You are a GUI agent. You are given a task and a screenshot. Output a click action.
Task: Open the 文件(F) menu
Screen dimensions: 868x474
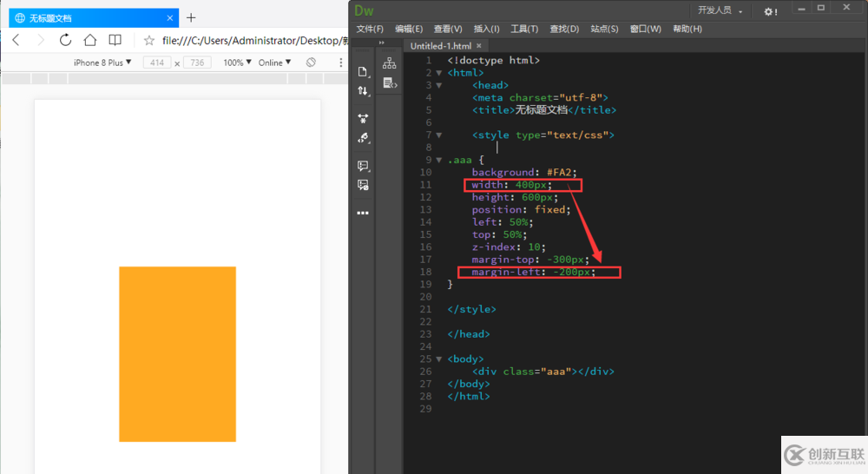point(370,29)
